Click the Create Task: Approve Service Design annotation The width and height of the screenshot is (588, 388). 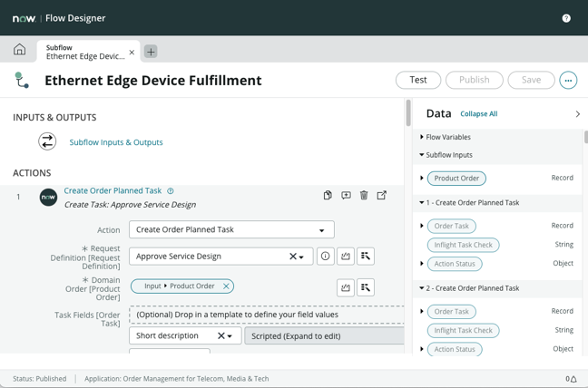(130, 205)
